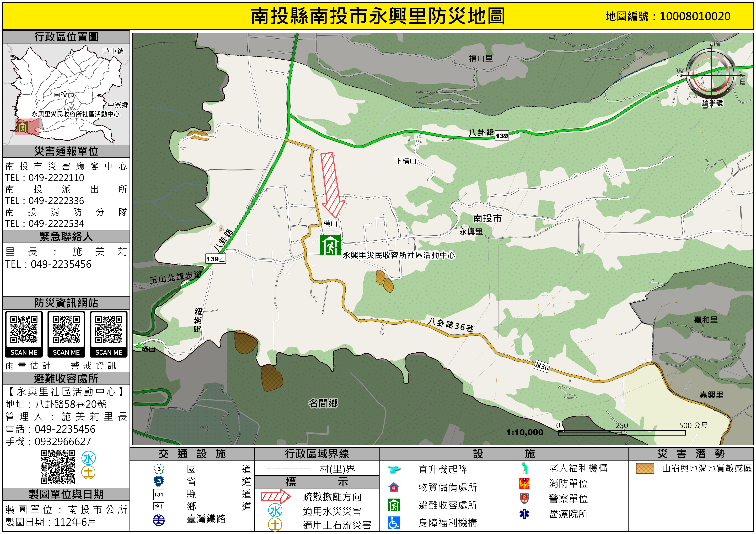The width and height of the screenshot is (756, 534).
Task: Click the 139乙 road marker
Action: tap(215, 259)
